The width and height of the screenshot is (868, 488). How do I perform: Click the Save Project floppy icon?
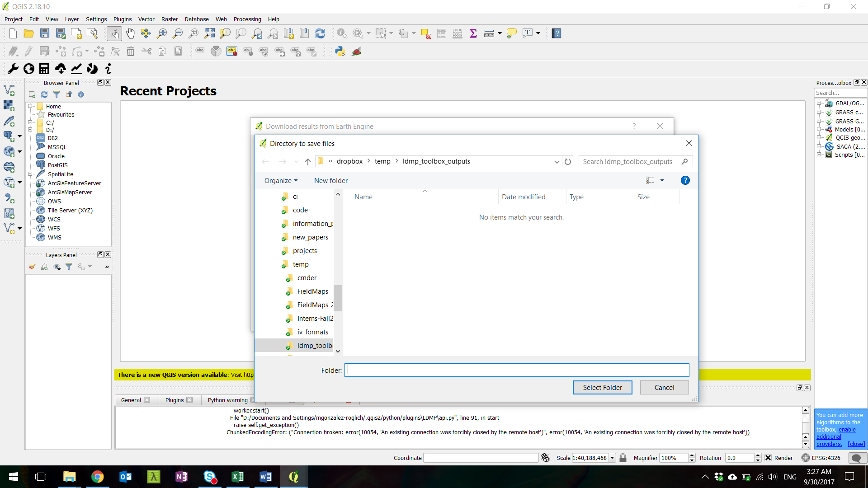click(44, 33)
